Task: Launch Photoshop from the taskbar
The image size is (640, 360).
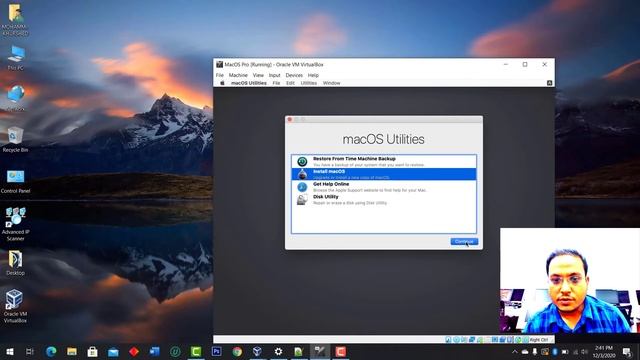Action: point(216,351)
